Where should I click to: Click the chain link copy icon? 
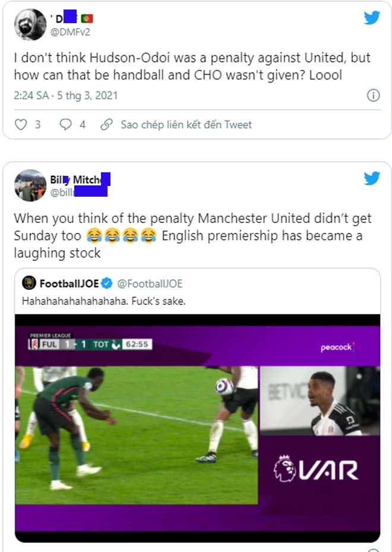pyautogui.click(x=106, y=125)
